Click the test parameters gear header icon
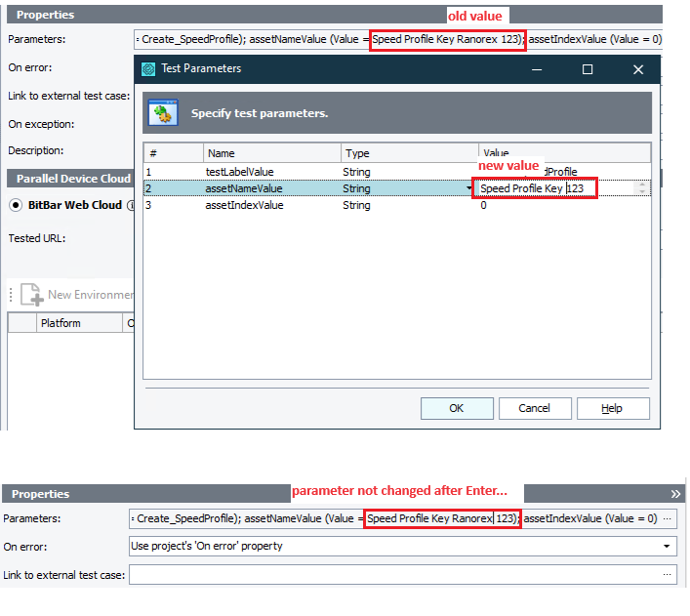The image size is (690, 616). 162,113
